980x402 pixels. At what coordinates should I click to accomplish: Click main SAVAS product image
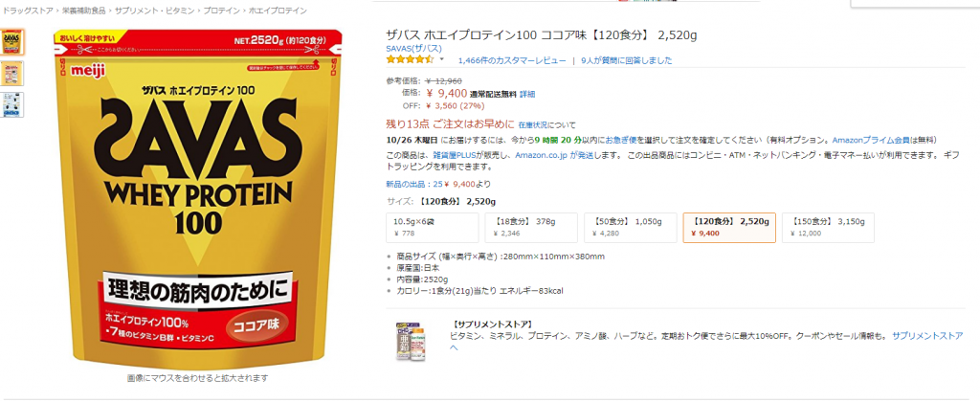197,199
